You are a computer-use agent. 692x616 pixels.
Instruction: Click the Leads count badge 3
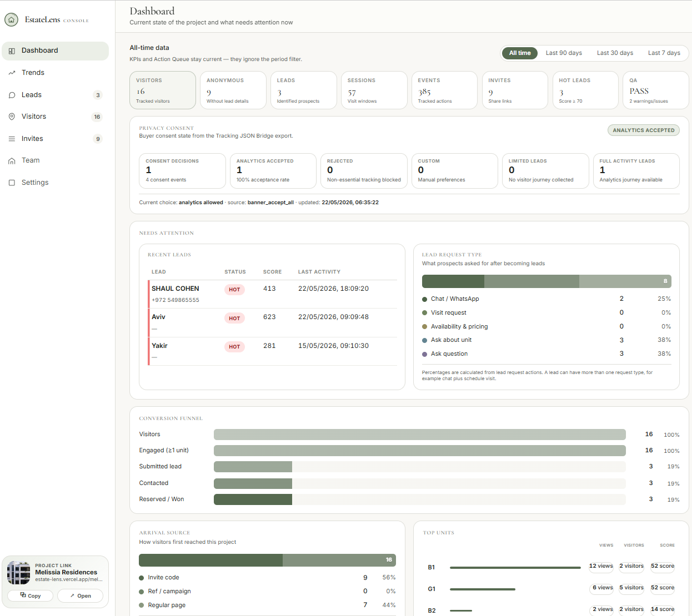pyautogui.click(x=98, y=95)
